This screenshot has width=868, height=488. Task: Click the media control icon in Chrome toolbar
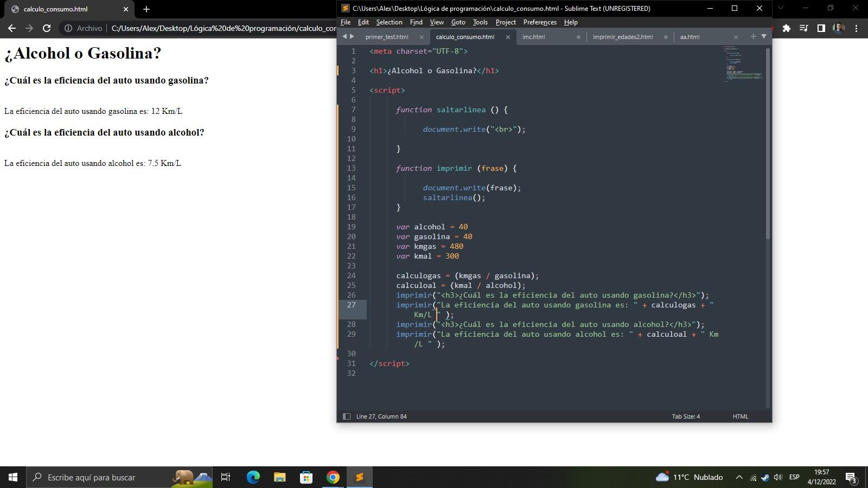(803, 28)
